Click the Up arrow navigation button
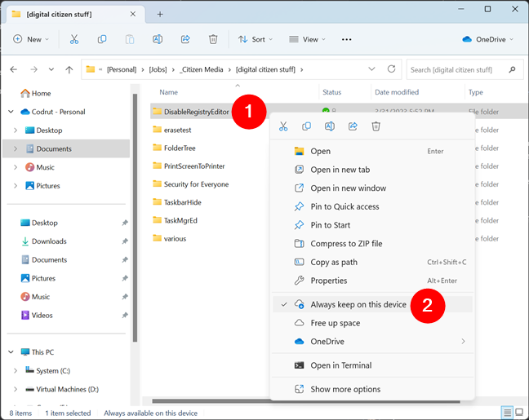 pyautogui.click(x=68, y=70)
